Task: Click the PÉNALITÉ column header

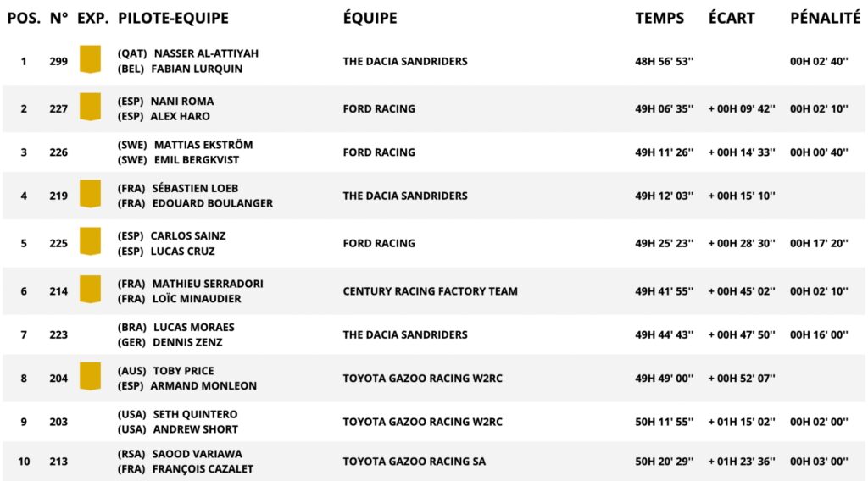Action: click(x=825, y=18)
